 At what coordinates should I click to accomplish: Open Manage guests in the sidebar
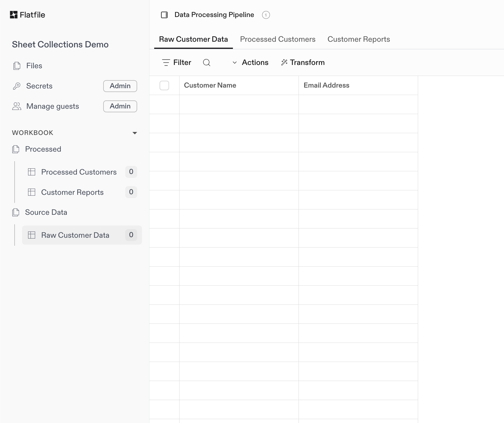coord(53,106)
